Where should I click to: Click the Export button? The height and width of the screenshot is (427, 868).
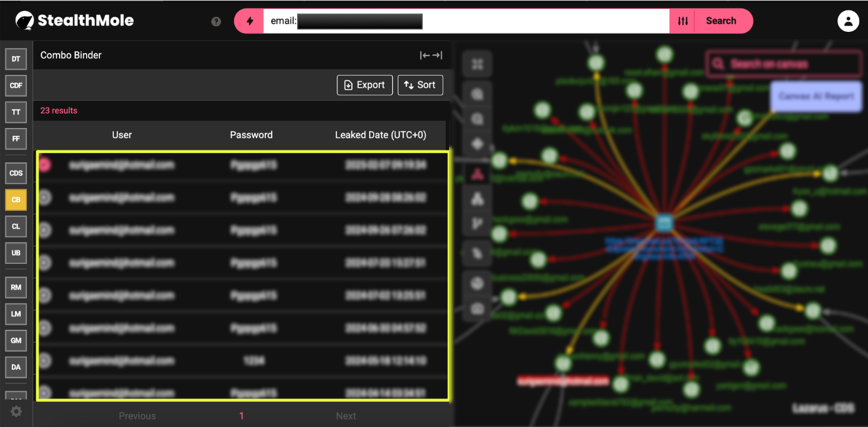[x=365, y=85]
